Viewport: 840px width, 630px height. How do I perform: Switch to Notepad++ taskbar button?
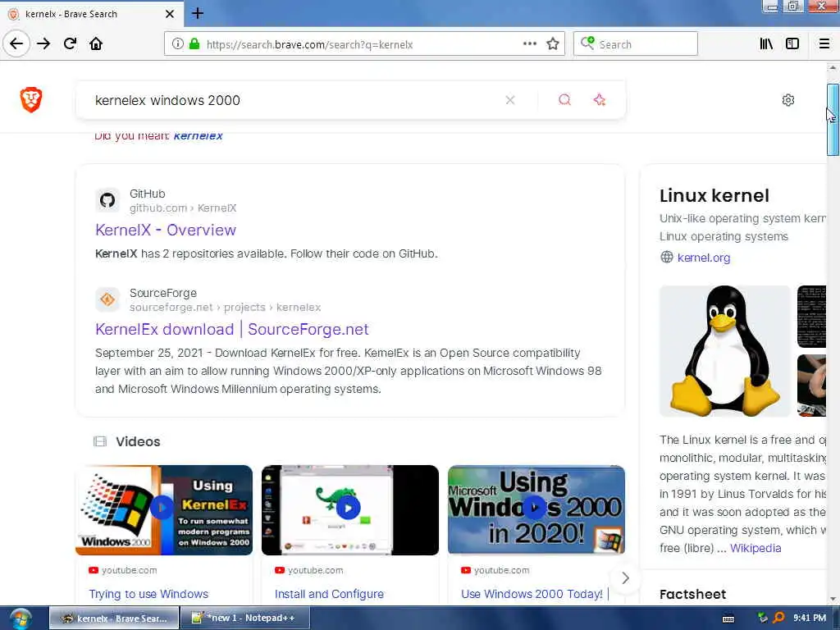coord(244,618)
